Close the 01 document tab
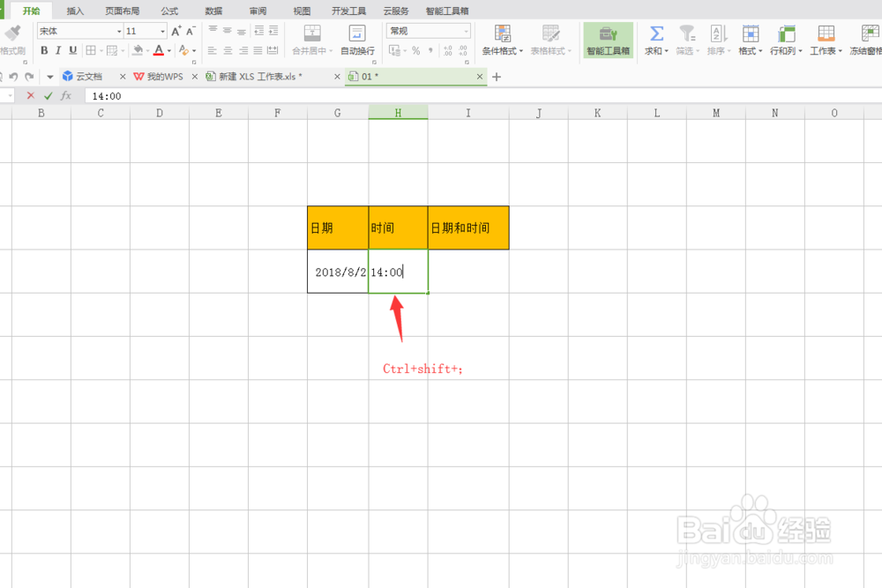 coord(480,77)
